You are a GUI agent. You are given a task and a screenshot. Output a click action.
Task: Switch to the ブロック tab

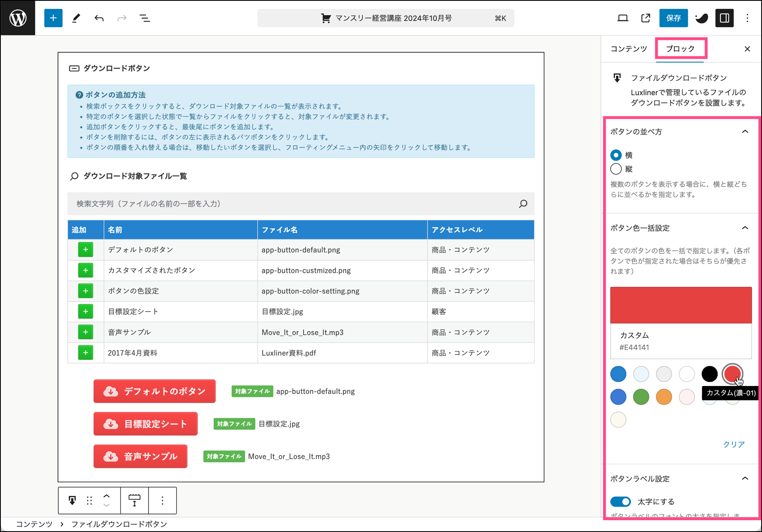(680, 49)
